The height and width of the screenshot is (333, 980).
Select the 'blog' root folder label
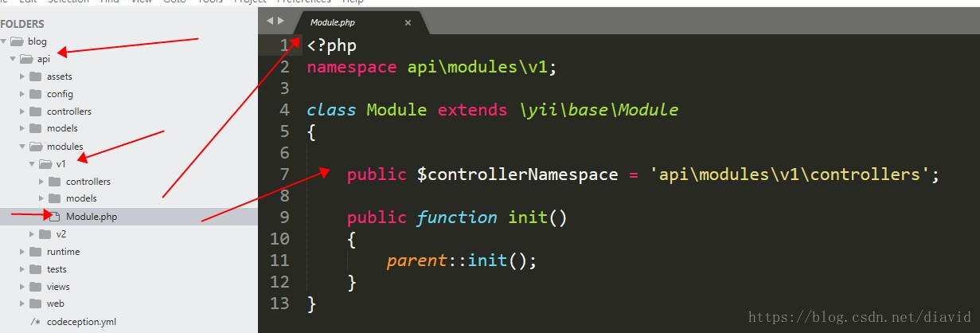click(37, 41)
